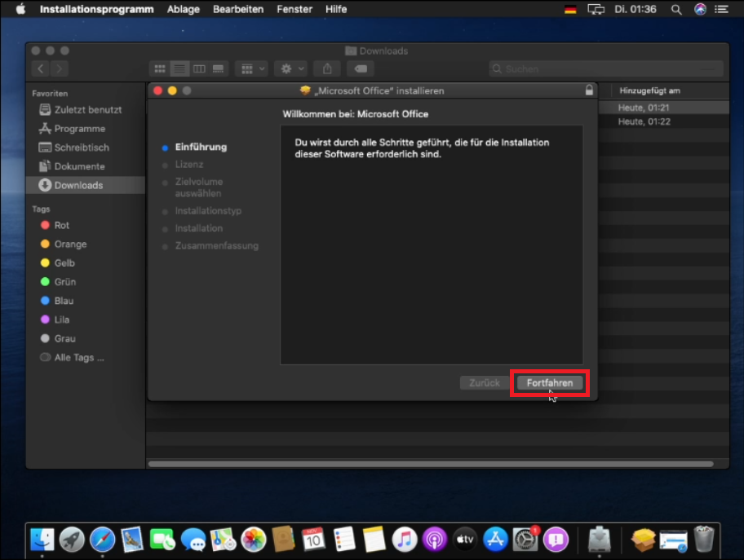Click the Fortfahren button
Image resolution: width=744 pixels, height=560 pixels.
click(x=549, y=383)
